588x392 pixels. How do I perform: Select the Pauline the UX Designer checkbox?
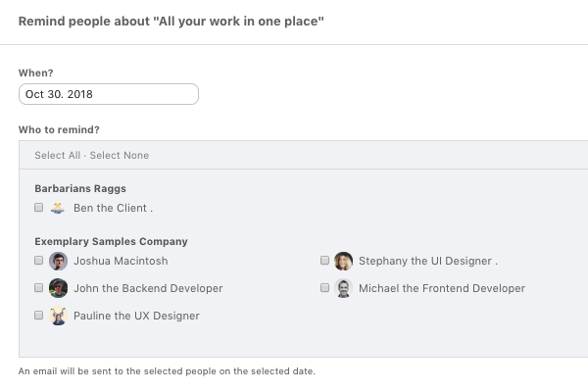click(x=38, y=316)
